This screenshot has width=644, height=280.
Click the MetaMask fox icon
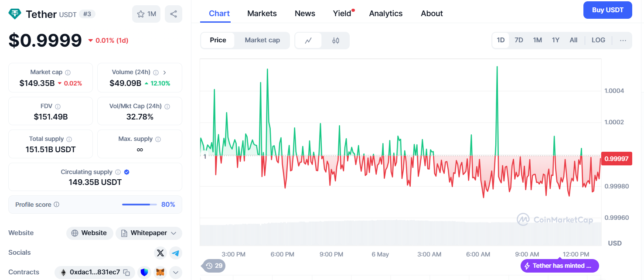[x=161, y=273]
